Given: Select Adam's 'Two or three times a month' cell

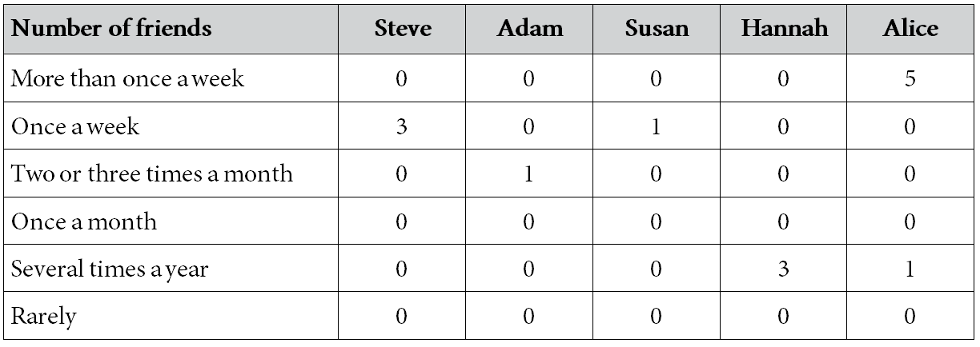Looking at the screenshot, I should [x=529, y=173].
